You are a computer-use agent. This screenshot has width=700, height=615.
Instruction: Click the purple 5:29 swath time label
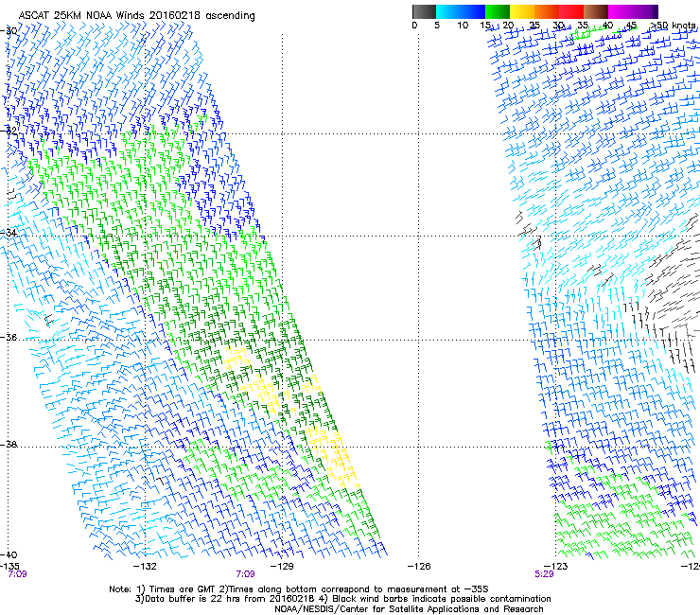tap(544, 574)
